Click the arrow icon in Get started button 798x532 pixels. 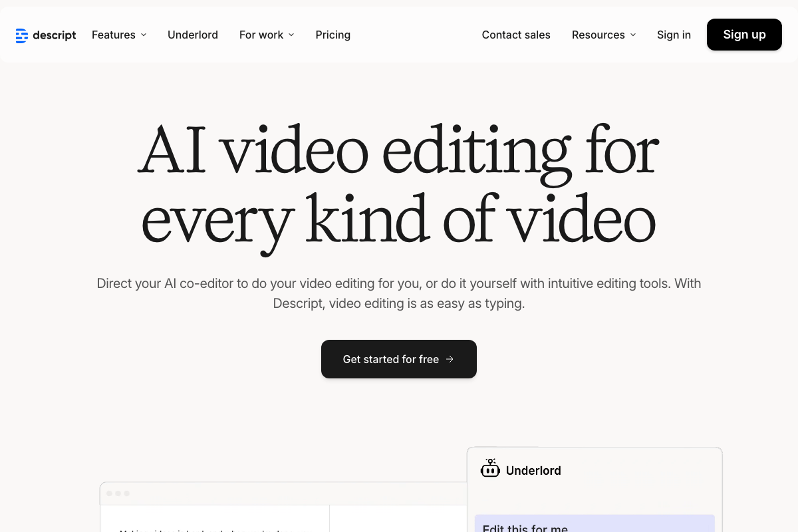(x=450, y=359)
